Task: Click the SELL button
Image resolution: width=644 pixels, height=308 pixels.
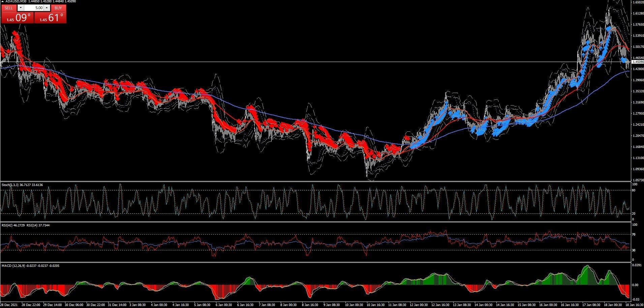Action: (x=9, y=8)
